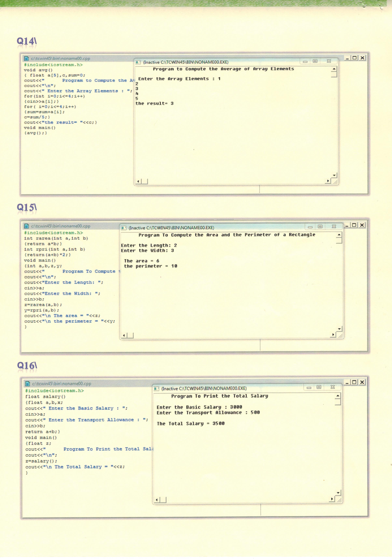
Task: Click the scroll-up arrow in the Q15 output window
Action: (x=339, y=235)
